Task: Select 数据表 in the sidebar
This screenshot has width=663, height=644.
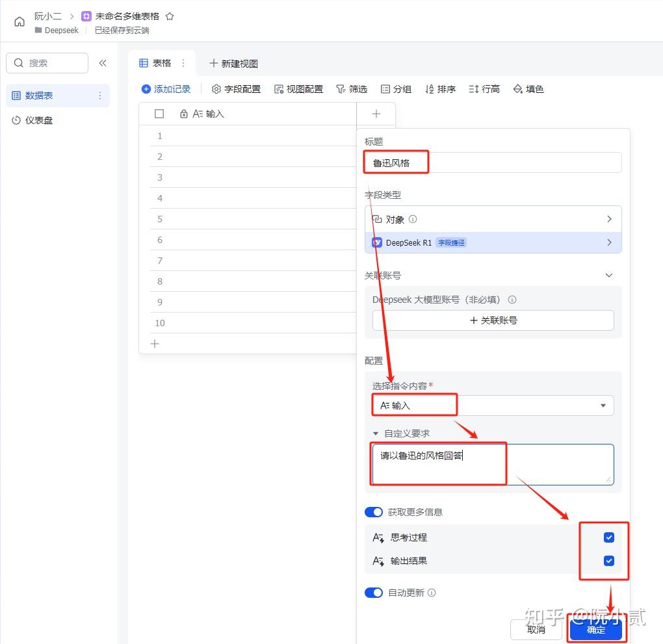Action: coord(58,96)
